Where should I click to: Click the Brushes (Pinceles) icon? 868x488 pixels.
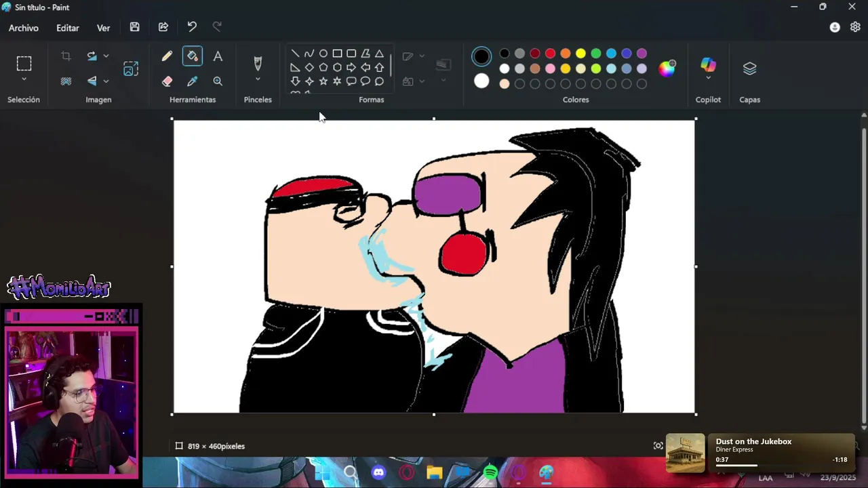tap(258, 64)
